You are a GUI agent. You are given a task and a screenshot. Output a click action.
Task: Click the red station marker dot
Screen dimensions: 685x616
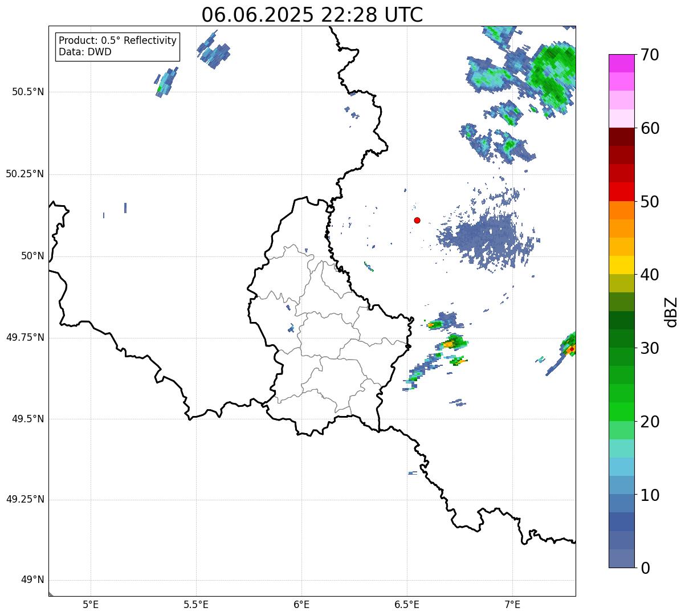tap(417, 220)
